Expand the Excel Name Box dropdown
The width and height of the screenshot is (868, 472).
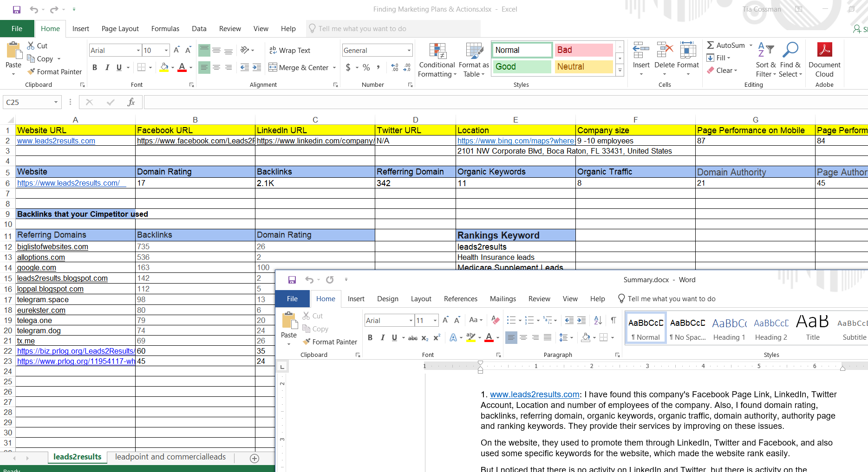click(x=56, y=102)
